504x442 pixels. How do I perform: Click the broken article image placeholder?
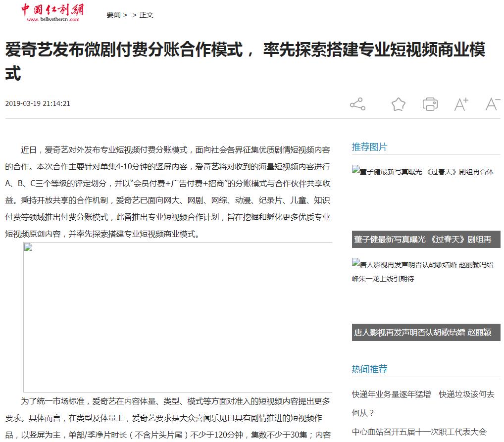[x=178, y=317]
